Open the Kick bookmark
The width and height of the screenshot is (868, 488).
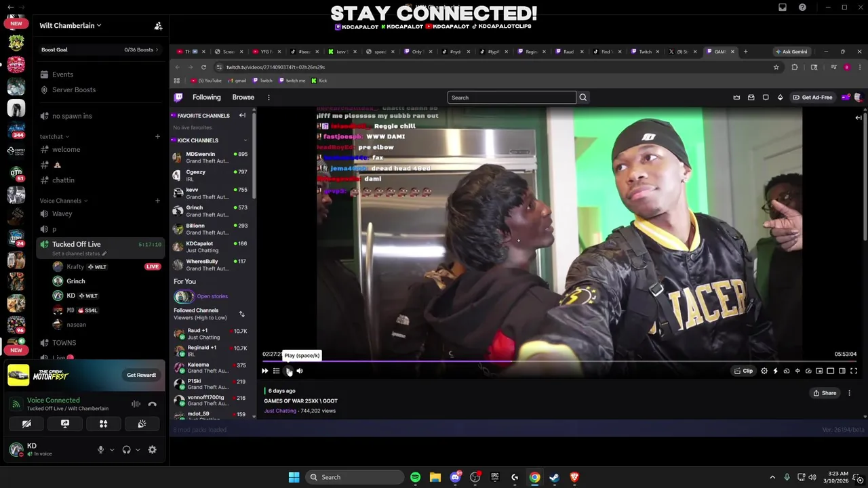click(x=319, y=81)
